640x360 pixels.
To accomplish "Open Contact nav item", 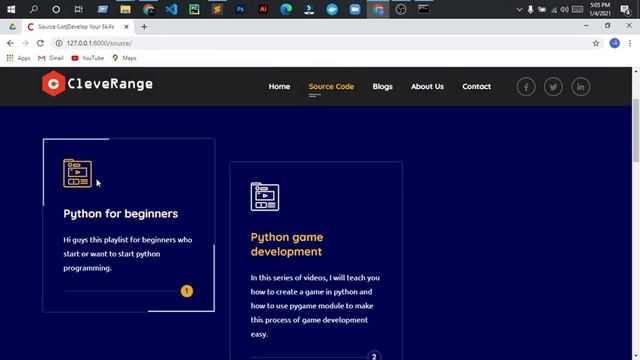I will 476,87.
